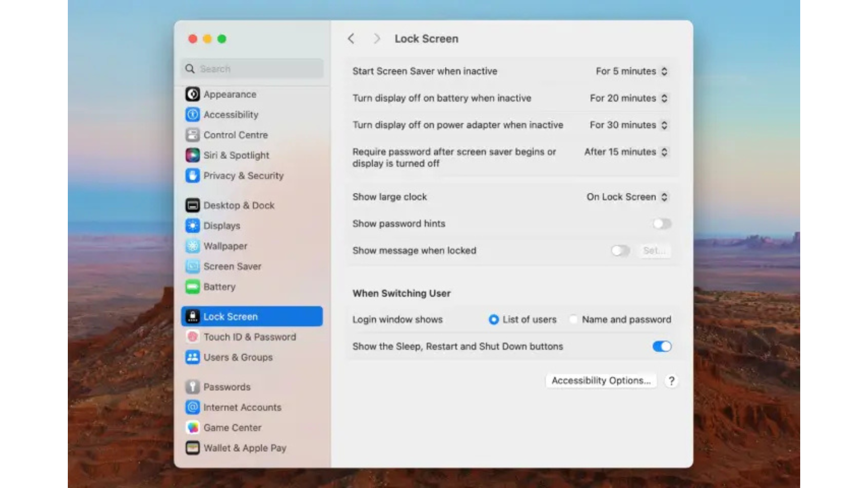Open Accessibility via its blue icon
The height and width of the screenshot is (488, 868).
pyautogui.click(x=193, y=115)
